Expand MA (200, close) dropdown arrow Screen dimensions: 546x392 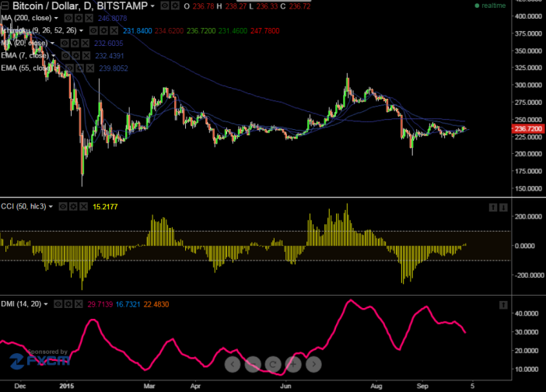click(56, 18)
